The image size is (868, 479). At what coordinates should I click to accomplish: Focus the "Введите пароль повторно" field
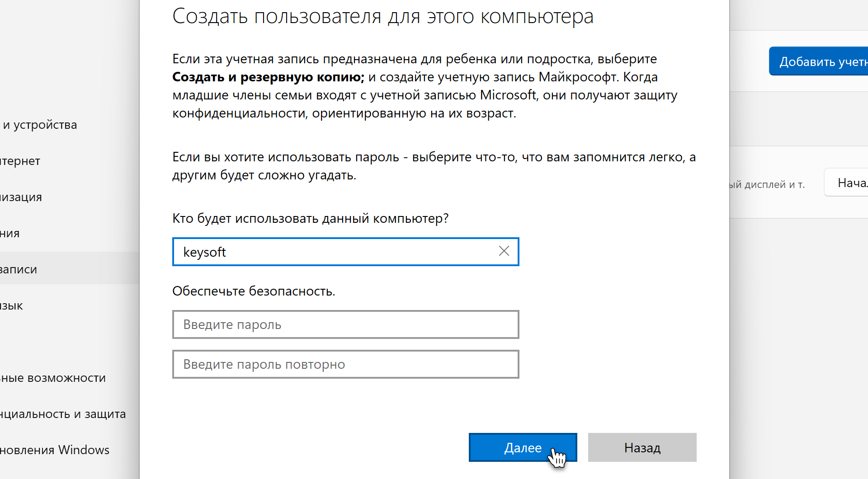pos(345,364)
